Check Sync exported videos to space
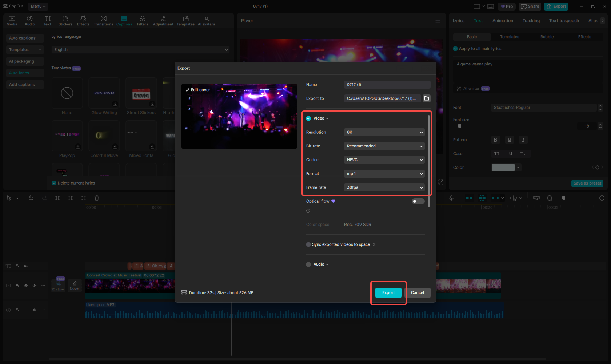The image size is (611, 364). point(308,244)
